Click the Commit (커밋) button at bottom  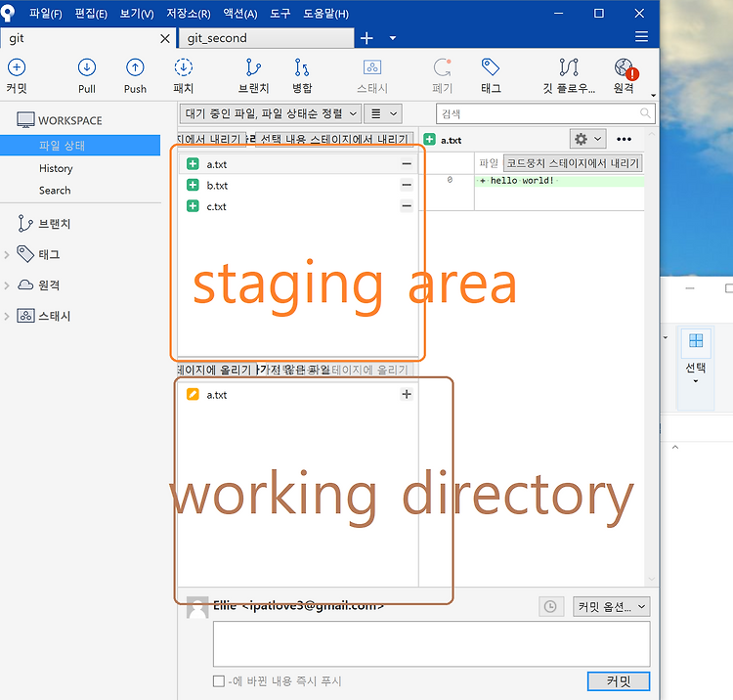[619, 680]
